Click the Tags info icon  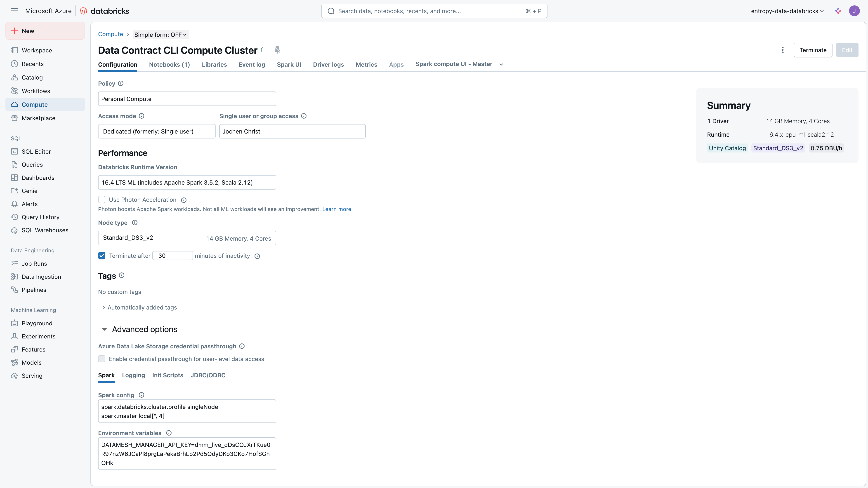pos(122,275)
